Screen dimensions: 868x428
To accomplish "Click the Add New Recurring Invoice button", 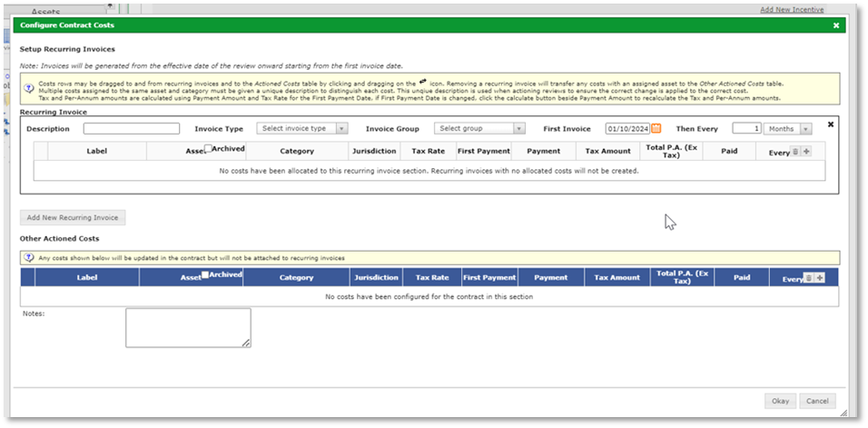I will click(x=73, y=217).
